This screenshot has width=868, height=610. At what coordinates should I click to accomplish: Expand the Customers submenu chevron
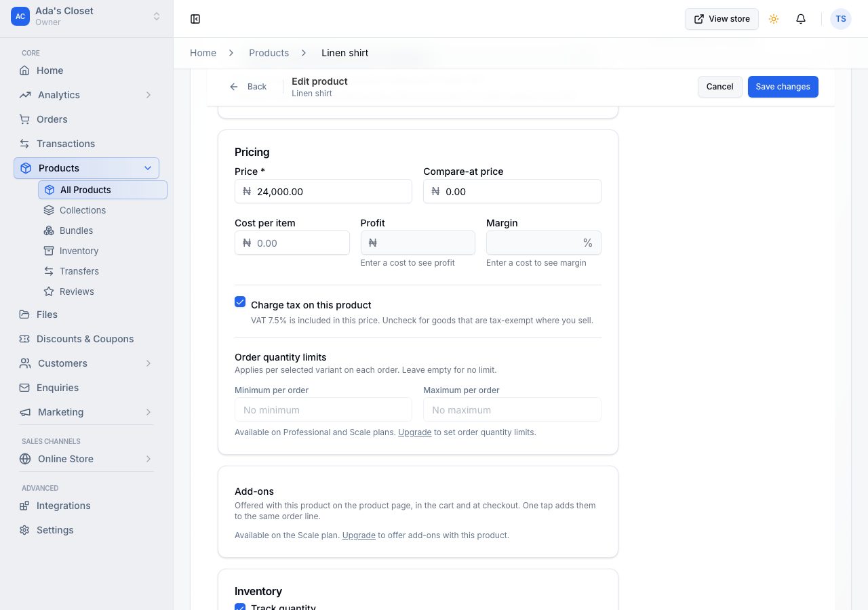coord(149,363)
